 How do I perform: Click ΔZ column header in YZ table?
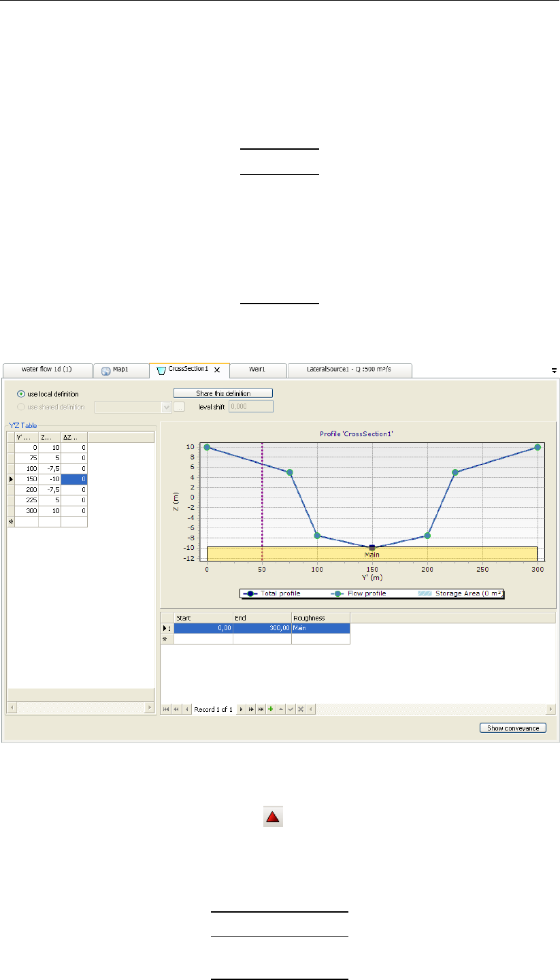tap(74, 438)
